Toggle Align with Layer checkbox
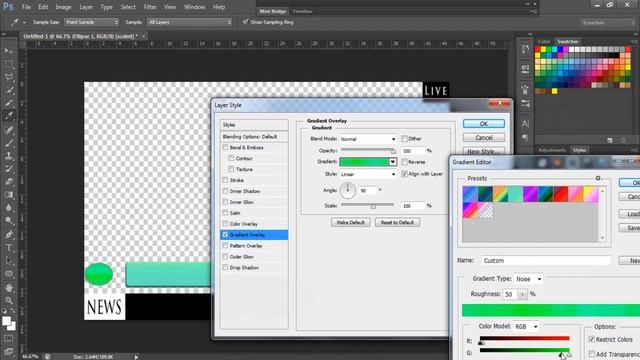Screen dimensions: 640x360 404,174
